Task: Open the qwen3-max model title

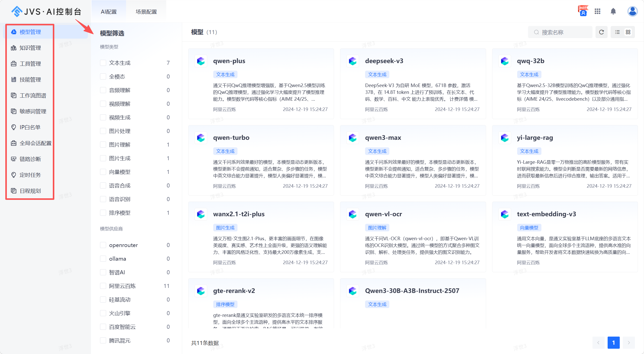Action: 383,138
